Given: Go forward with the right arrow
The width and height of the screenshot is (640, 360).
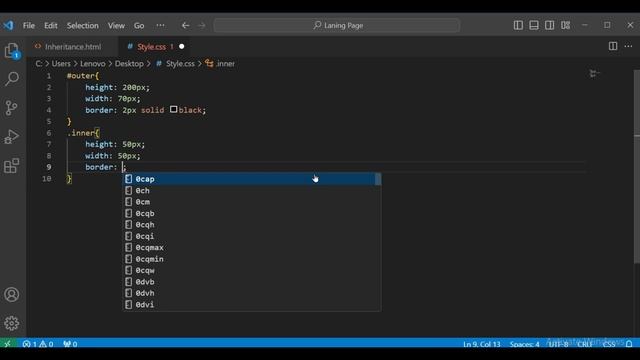Looking at the screenshot, I should click(202, 25).
